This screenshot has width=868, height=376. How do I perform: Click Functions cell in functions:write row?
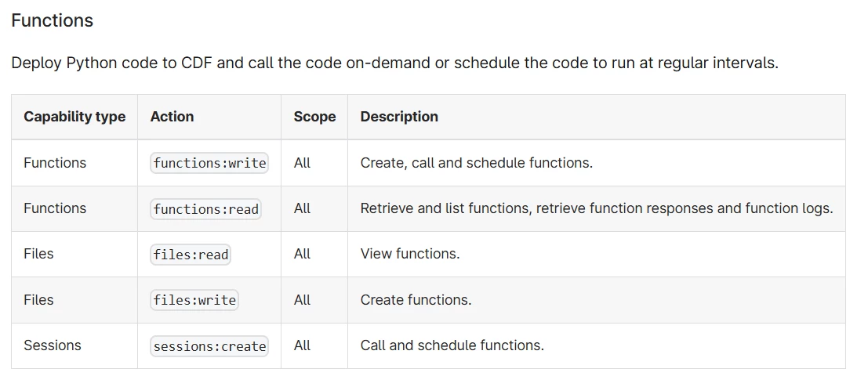[x=55, y=163]
